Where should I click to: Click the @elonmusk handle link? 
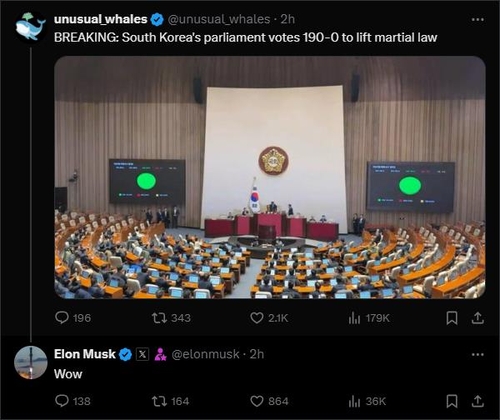tap(205, 354)
